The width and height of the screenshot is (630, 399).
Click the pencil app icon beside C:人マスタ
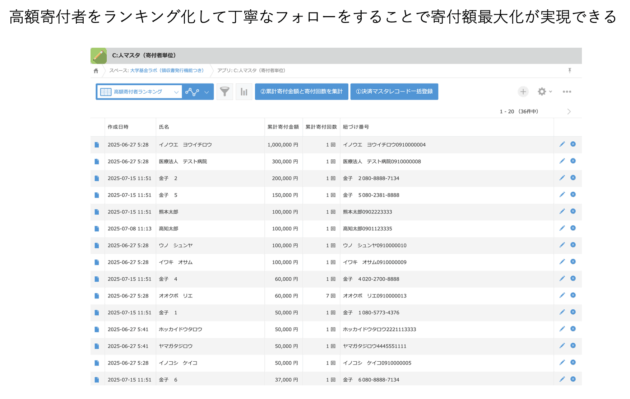click(99, 56)
